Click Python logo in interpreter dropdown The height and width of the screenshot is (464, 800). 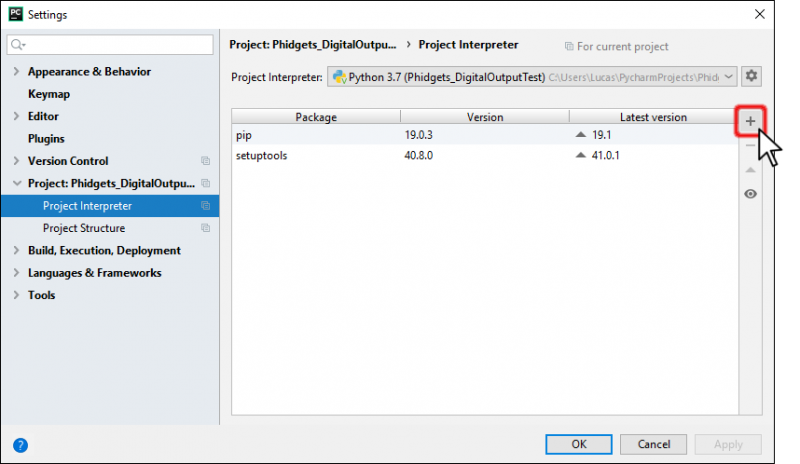(339, 77)
